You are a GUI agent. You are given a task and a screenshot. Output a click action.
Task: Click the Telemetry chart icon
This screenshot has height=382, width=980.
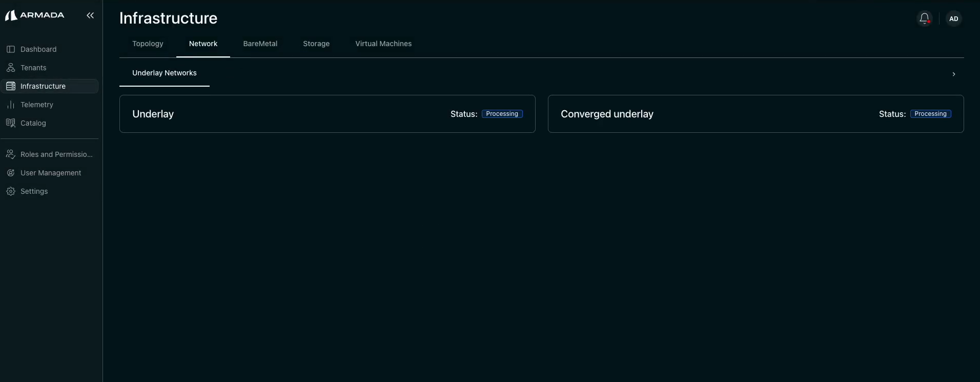(x=11, y=105)
